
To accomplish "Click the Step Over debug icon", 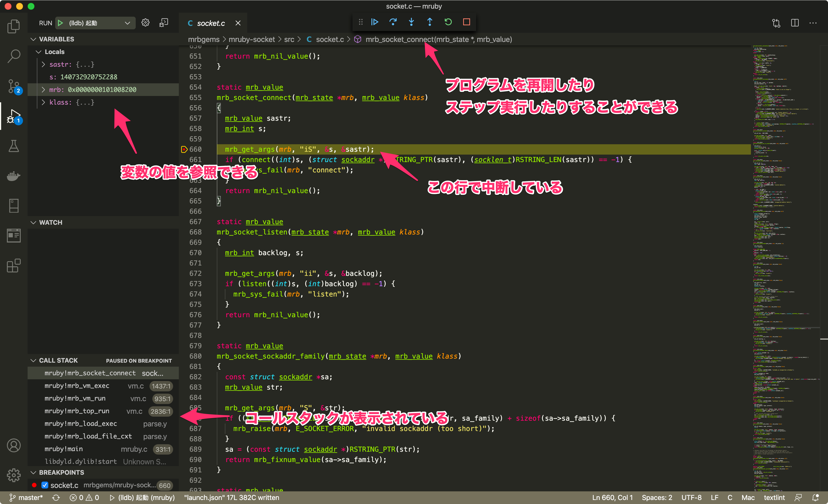I will click(393, 22).
